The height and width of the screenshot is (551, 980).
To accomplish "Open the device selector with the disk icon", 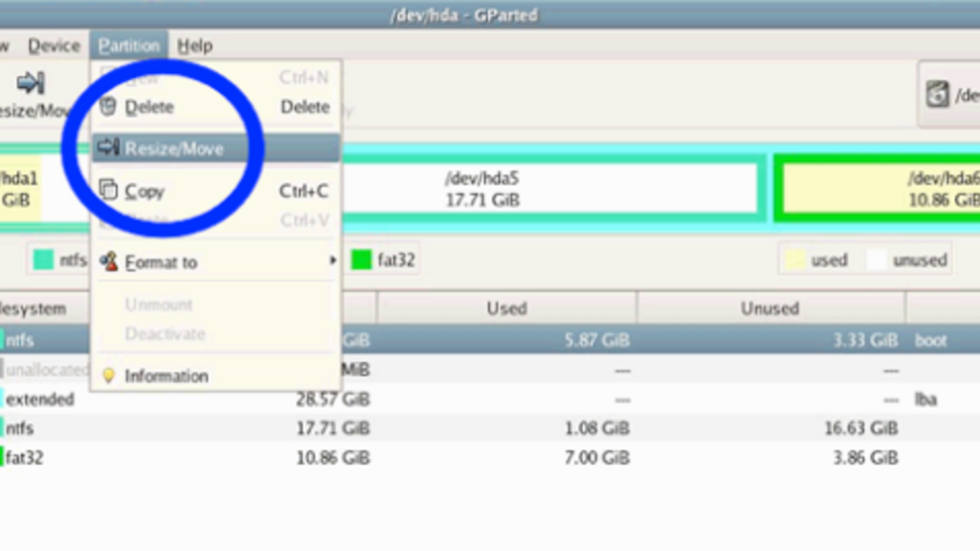I will click(x=949, y=95).
